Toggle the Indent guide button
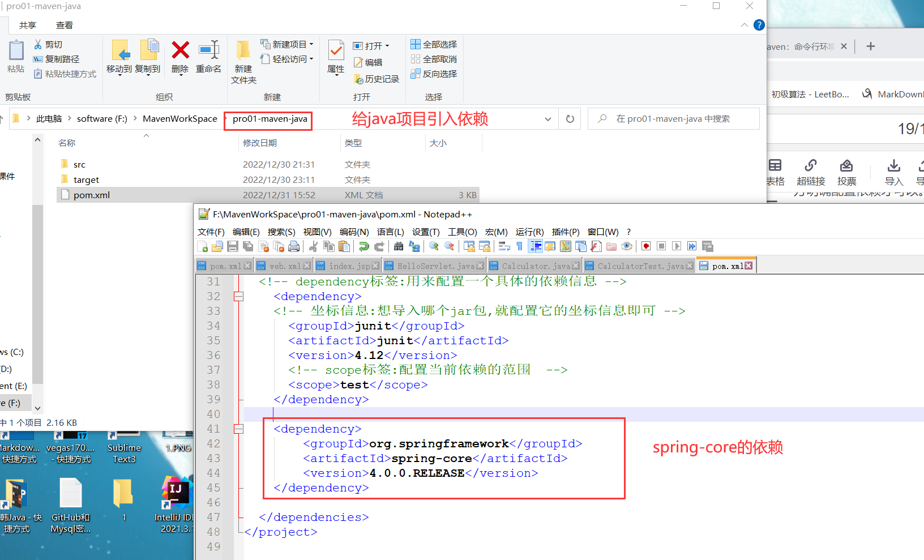924x560 pixels. [535, 246]
